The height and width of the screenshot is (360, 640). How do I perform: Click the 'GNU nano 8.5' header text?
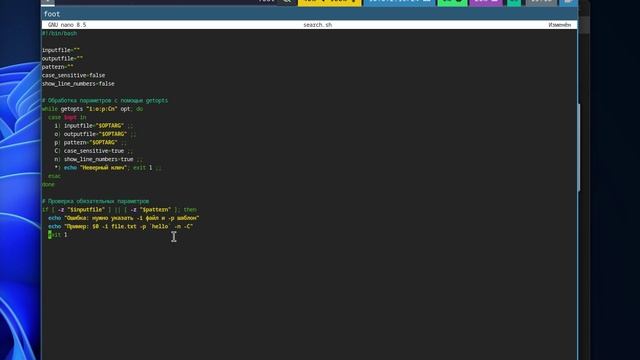(x=67, y=25)
